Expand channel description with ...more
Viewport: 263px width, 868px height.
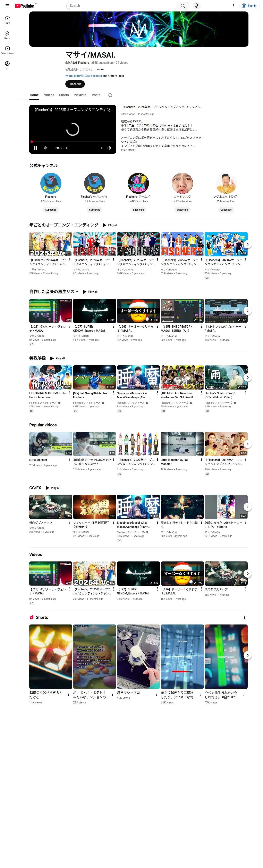click(x=99, y=69)
